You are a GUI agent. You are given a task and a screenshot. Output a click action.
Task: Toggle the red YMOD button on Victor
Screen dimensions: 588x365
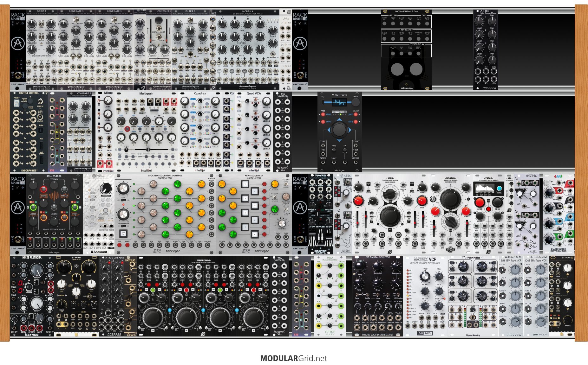point(323,122)
